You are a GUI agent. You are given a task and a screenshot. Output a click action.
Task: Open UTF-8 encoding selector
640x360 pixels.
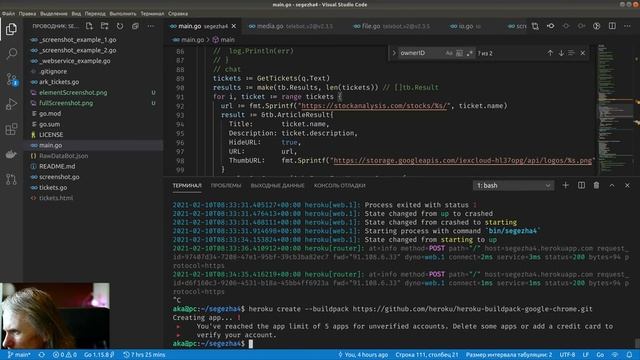click(x=567, y=355)
